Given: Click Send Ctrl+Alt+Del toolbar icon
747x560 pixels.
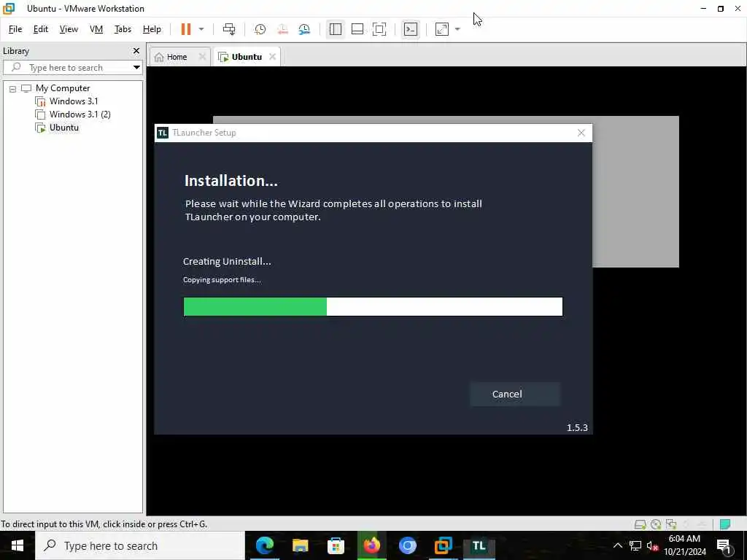Looking at the screenshot, I should click(229, 29).
